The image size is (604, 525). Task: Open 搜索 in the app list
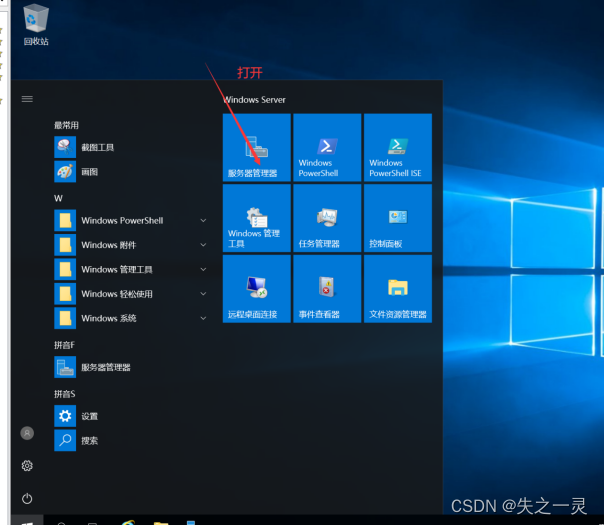coord(131,440)
